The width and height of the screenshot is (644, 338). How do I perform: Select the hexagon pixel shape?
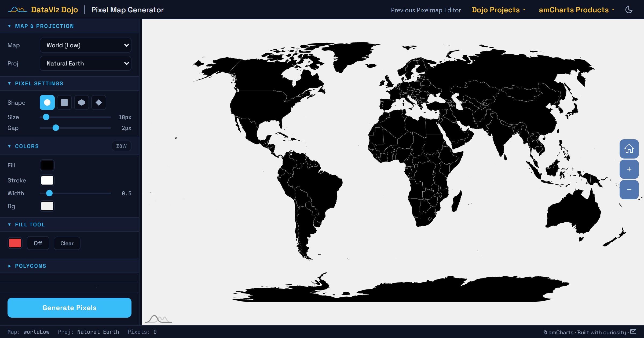tap(82, 102)
